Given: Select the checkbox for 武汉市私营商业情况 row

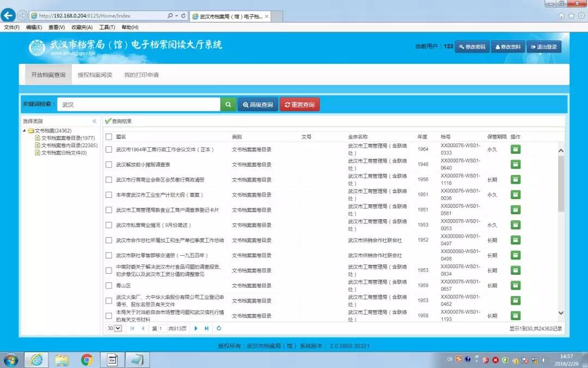Looking at the screenshot, I should [x=109, y=225].
